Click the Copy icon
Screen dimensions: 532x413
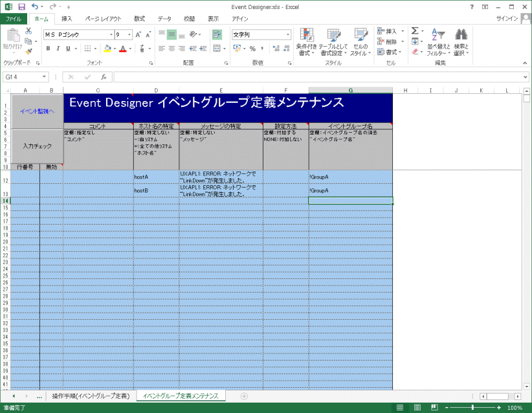[28, 41]
